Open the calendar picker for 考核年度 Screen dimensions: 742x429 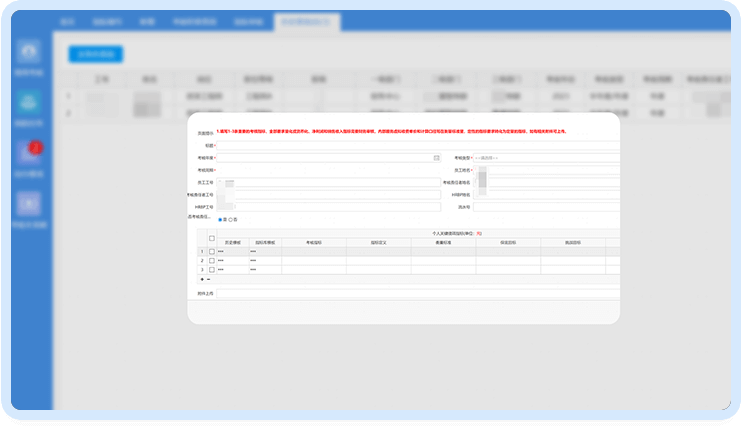(436, 158)
